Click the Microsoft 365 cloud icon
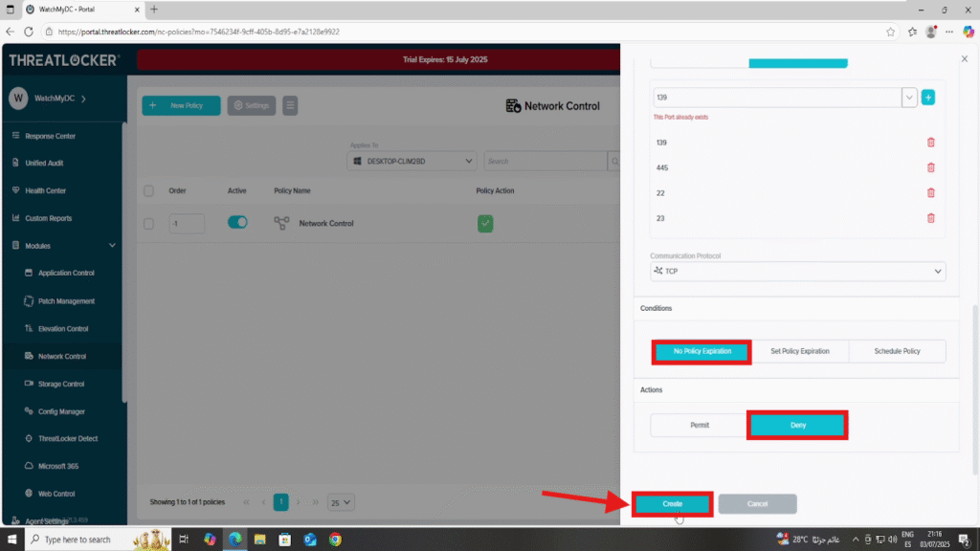Viewport: 980px width, 551px height. point(29,466)
